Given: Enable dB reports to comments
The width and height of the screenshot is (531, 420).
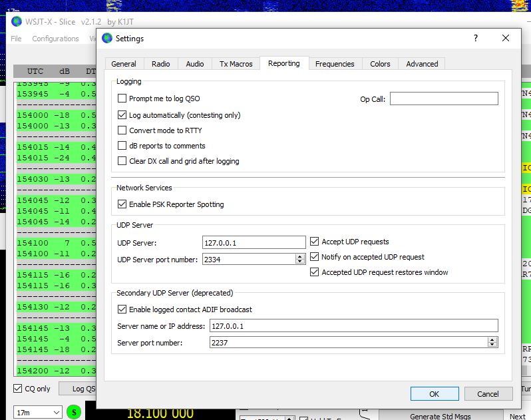Looking at the screenshot, I should pyautogui.click(x=122, y=146).
